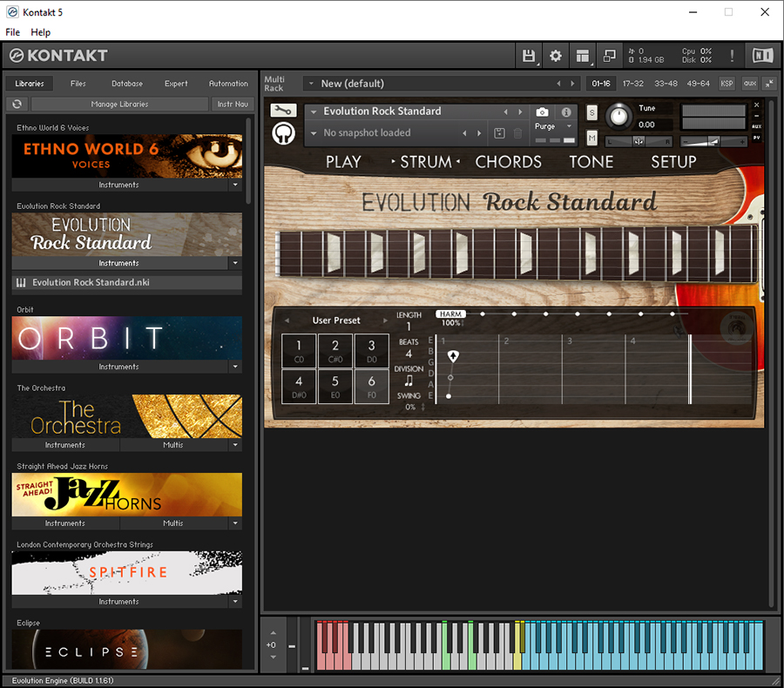Open the File menu
The height and width of the screenshot is (688, 784).
coord(13,32)
